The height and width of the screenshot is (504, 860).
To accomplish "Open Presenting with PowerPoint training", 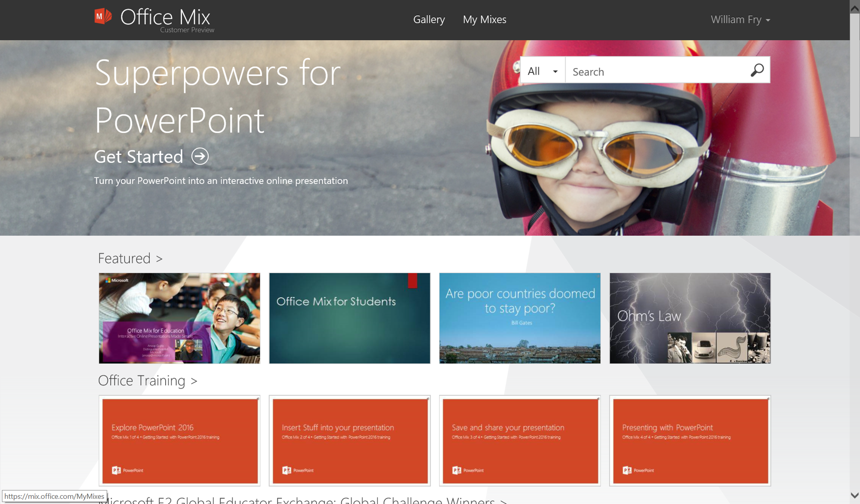I will (690, 441).
